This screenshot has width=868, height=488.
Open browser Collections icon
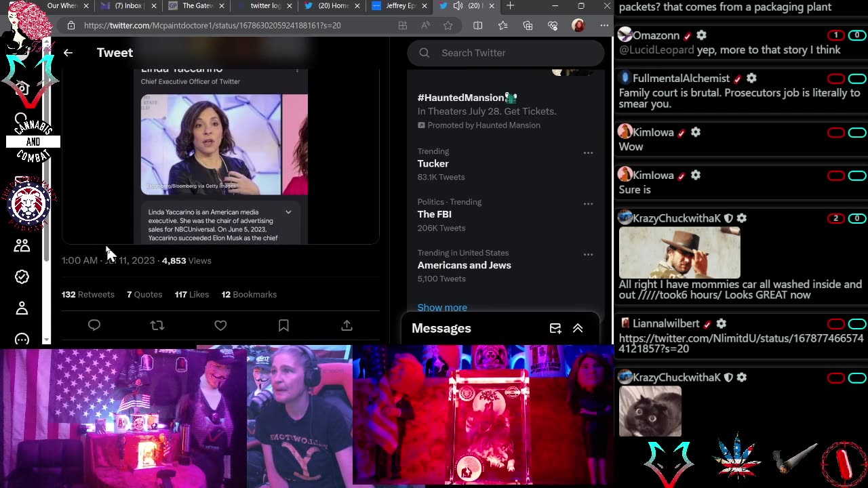pyautogui.click(x=528, y=25)
